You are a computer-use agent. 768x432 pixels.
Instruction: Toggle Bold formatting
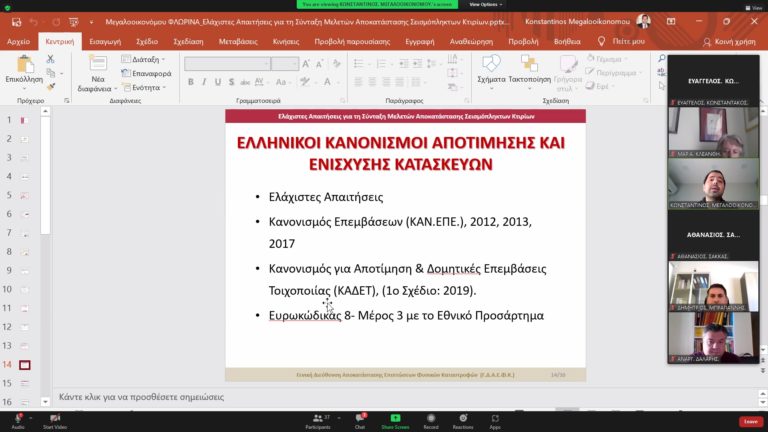[191, 82]
